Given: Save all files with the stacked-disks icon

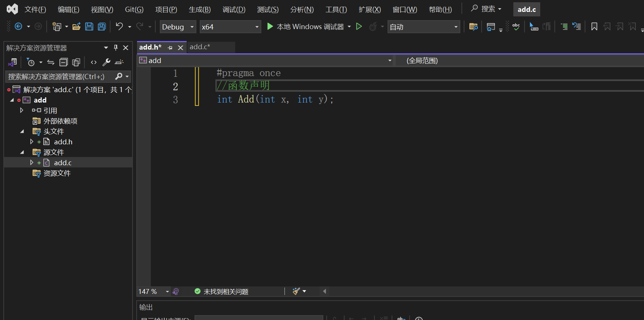Looking at the screenshot, I should (102, 26).
